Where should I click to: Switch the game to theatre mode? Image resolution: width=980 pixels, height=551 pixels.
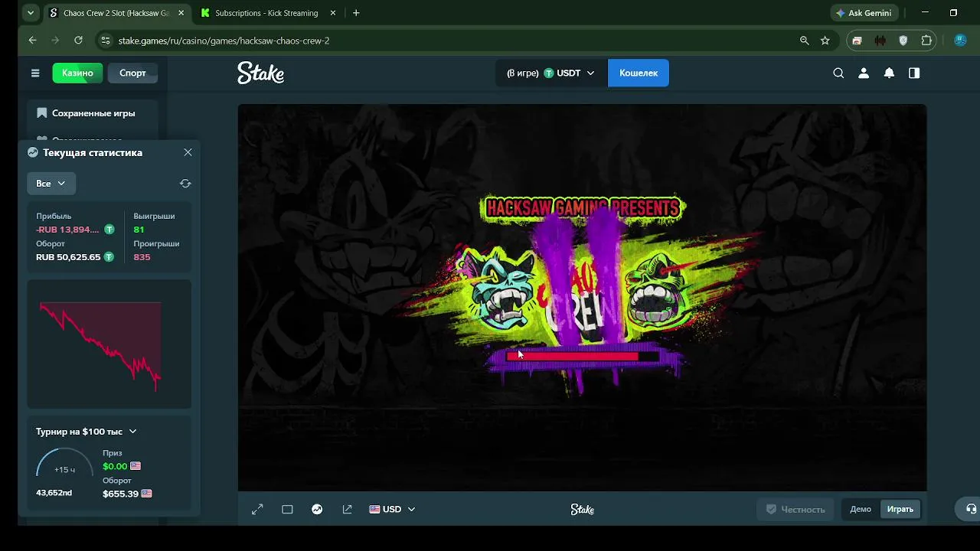coord(287,510)
